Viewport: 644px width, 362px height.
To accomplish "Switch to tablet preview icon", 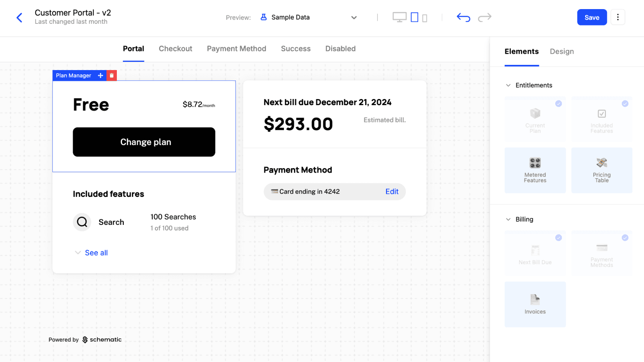I will coord(414,17).
